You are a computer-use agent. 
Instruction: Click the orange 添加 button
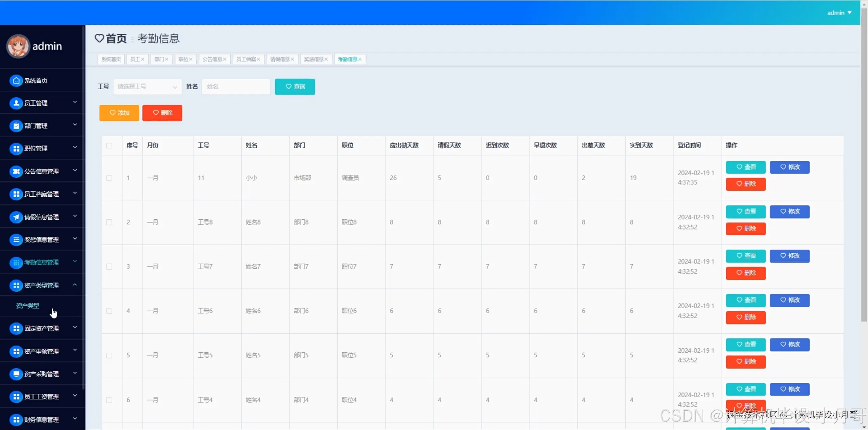(119, 113)
